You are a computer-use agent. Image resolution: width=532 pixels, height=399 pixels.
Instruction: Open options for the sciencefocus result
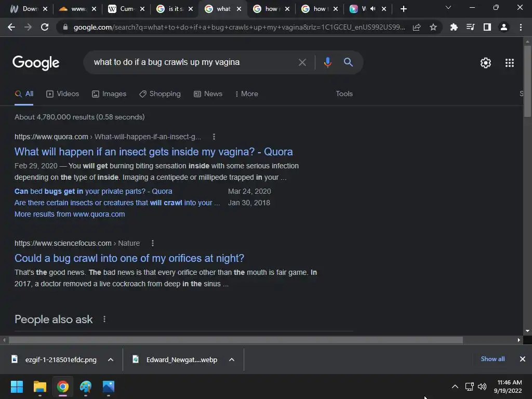pyautogui.click(x=153, y=243)
